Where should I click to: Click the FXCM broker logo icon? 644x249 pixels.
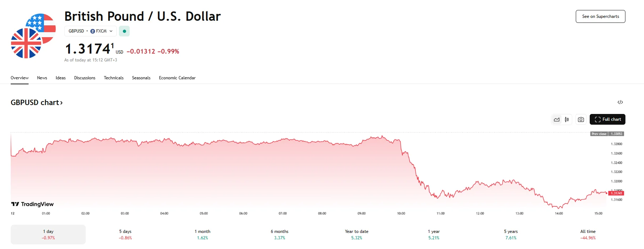click(93, 31)
